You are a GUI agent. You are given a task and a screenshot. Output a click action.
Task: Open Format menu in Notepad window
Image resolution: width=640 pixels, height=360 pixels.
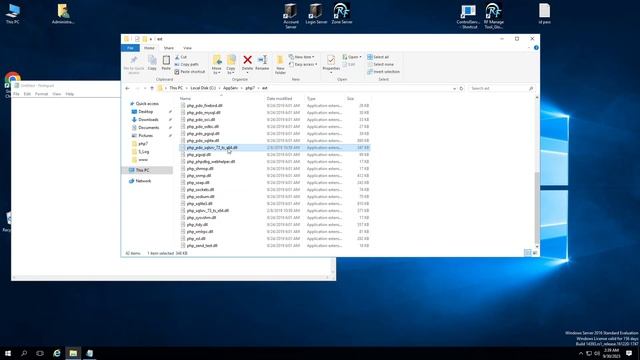pyautogui.click(x=41, y=94)
